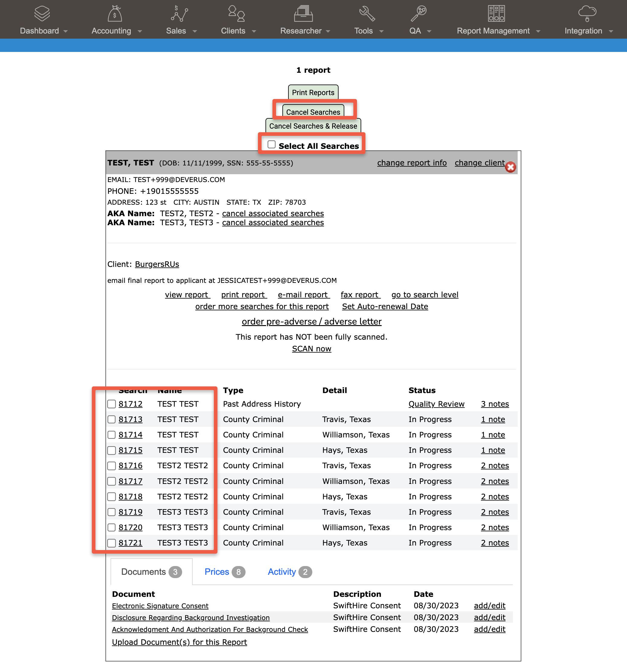Switch to the Prices tab
627x672 pixels.
pyautogui.click(x=225, y=572)
